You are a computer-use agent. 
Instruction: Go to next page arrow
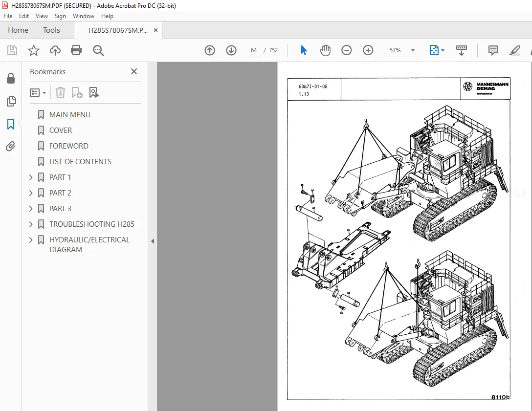pyautogui.click(x=231, y=50)
